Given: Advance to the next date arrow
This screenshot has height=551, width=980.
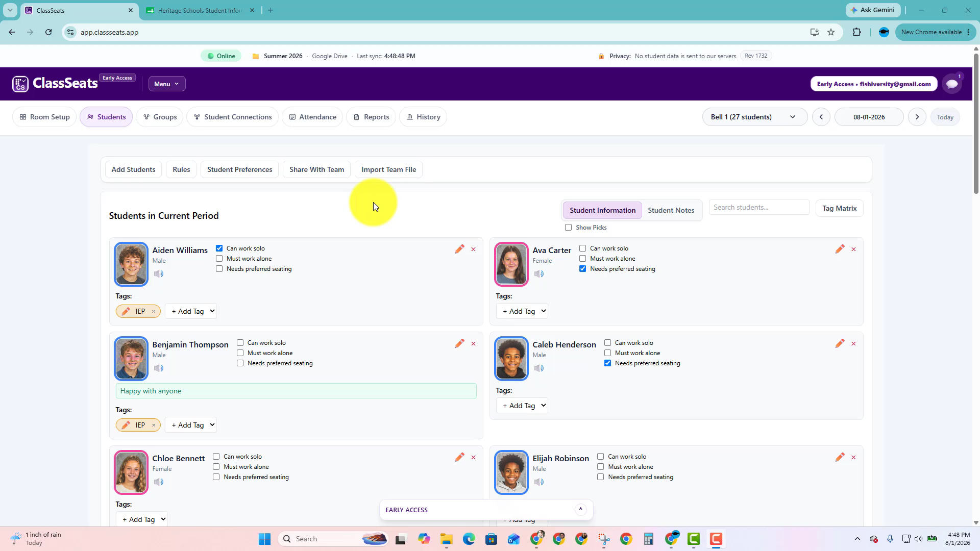Looking at the screenshot, I should click(x=917, y=117).
